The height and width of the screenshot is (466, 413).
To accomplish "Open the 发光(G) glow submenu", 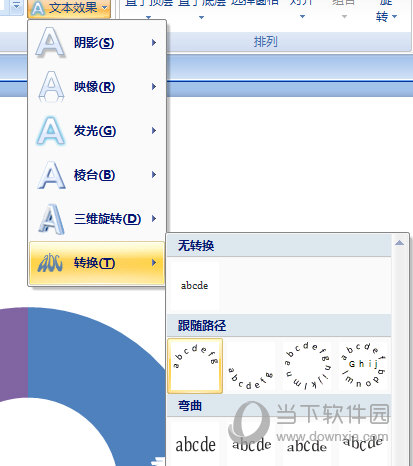I will pyautogui.click(x=97, y=131).
